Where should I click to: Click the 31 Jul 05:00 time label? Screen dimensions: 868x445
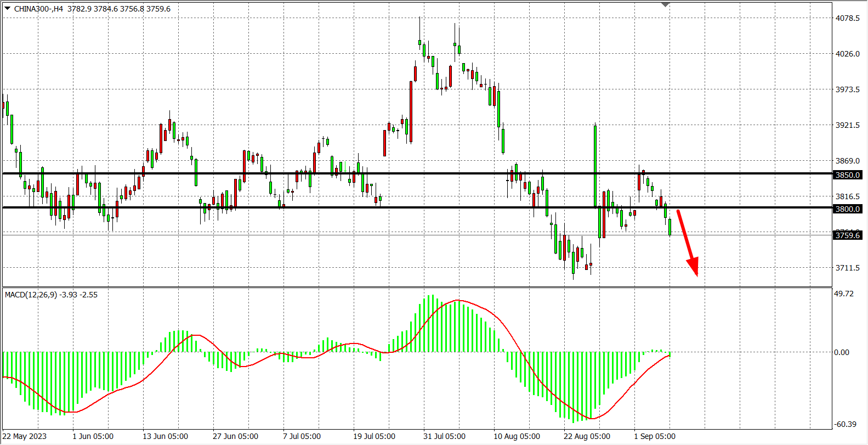(x=444, y=436)
